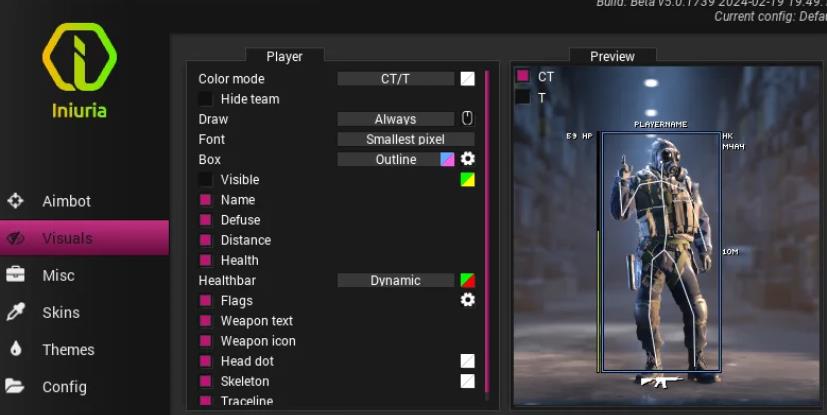The width and height of the screenshot is (827, 415).
Task: Toggle the Visible checkbox
Action: [205, 180]
